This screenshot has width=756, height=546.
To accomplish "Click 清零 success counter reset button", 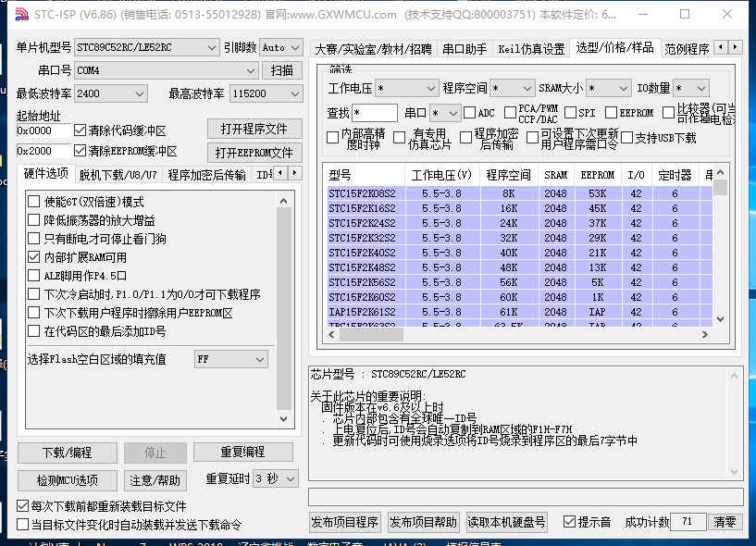I will pos(725,522).
